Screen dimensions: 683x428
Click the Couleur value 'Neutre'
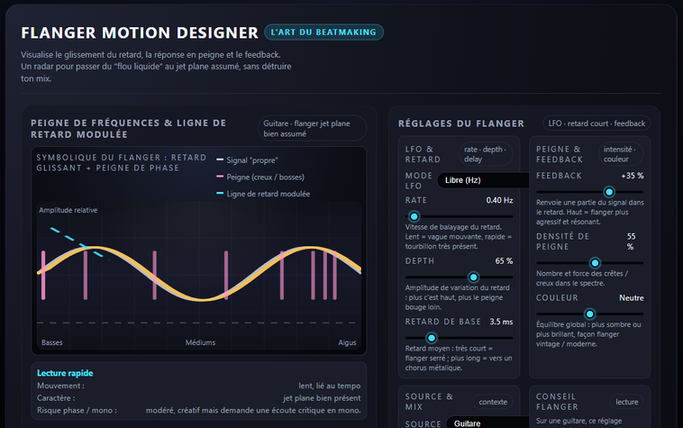point(632,298)
